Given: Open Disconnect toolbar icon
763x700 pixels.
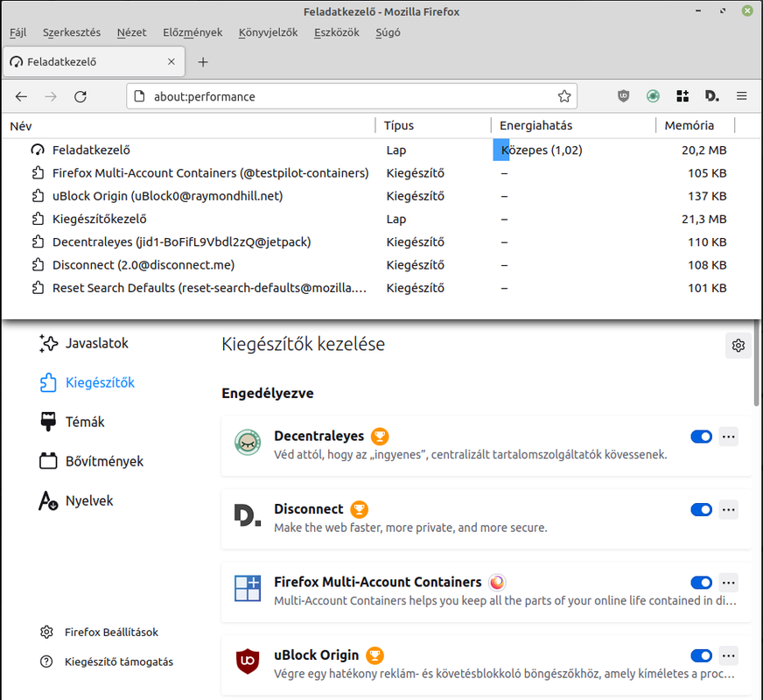Looking at the screenshot, I should [712, 96].
